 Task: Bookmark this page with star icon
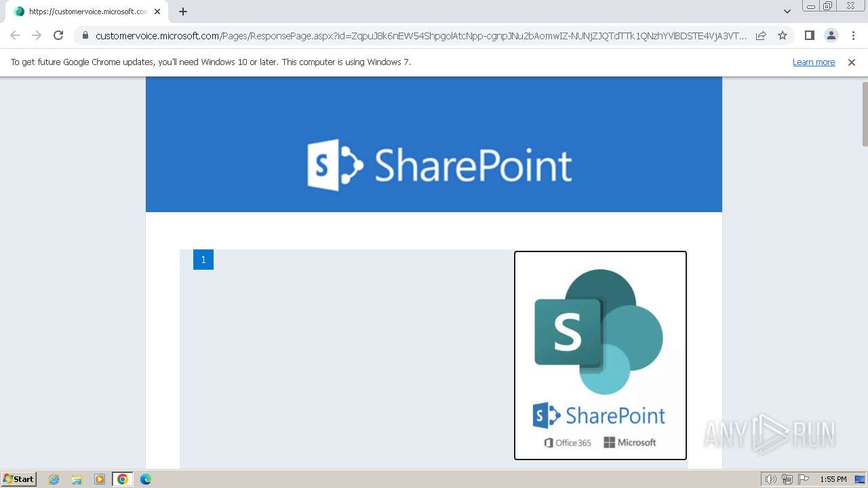[783, 35]
